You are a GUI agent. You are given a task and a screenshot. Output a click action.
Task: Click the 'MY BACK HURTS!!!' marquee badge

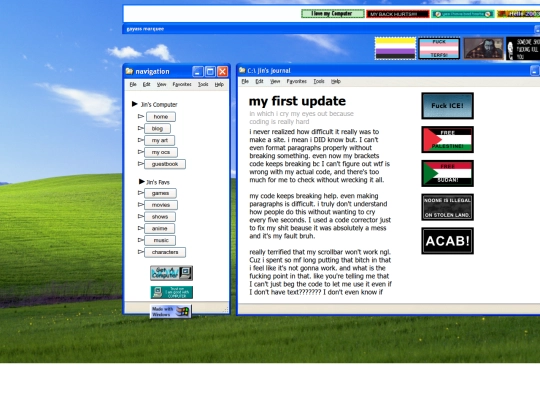click(x=398, y=14)
